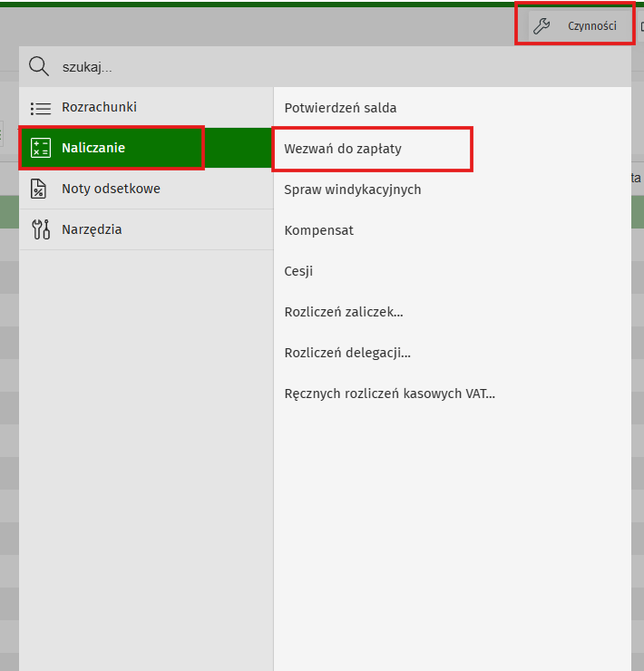Image resolution: width=644 pixels, height=671 pixels.
Task: Focus the 'szukaj...' search field
Action: click(336, 67)
